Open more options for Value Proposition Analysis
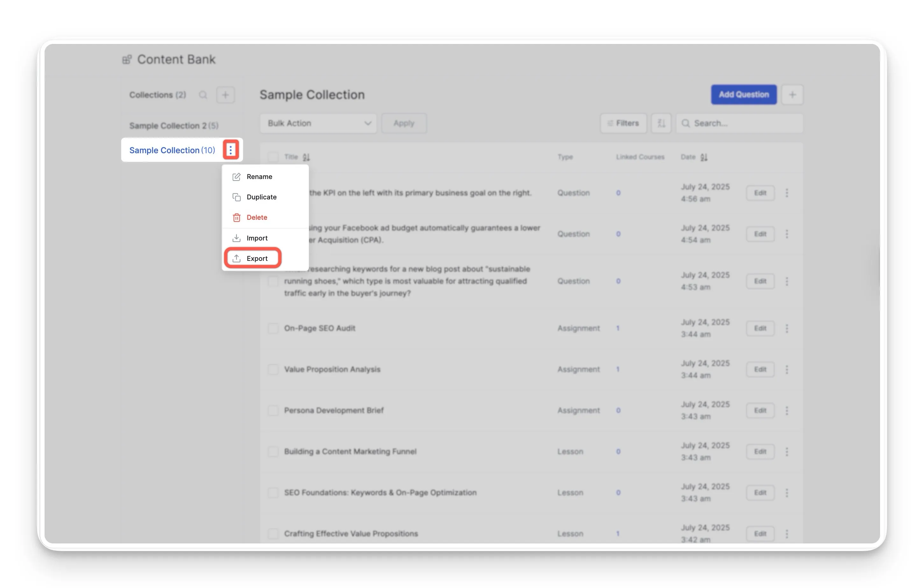The image size is (924, 588). point(787,369)
